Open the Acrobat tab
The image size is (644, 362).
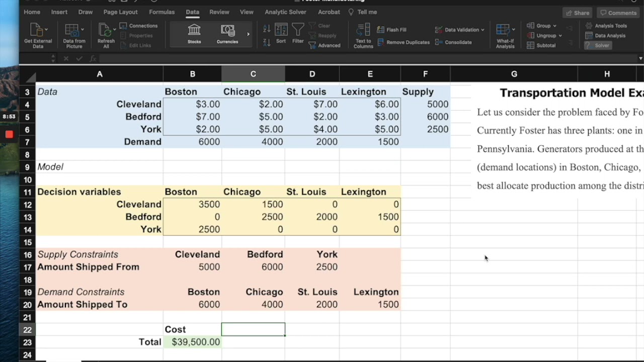[329, 12]
